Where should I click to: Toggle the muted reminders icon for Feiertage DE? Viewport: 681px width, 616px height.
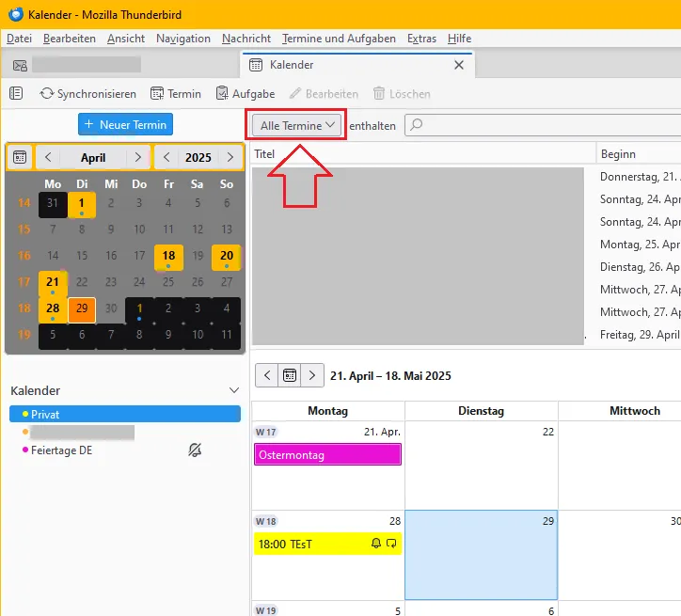[195, 450]
